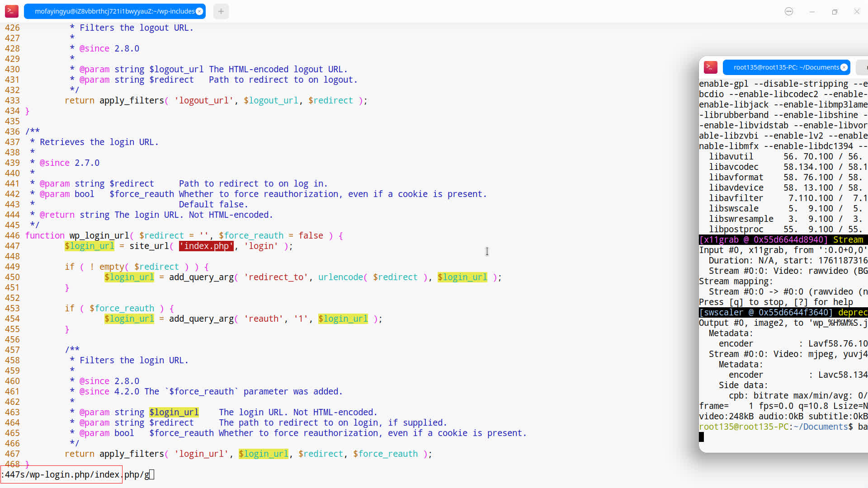Minimize the main terminal window

tap(812, 11)
